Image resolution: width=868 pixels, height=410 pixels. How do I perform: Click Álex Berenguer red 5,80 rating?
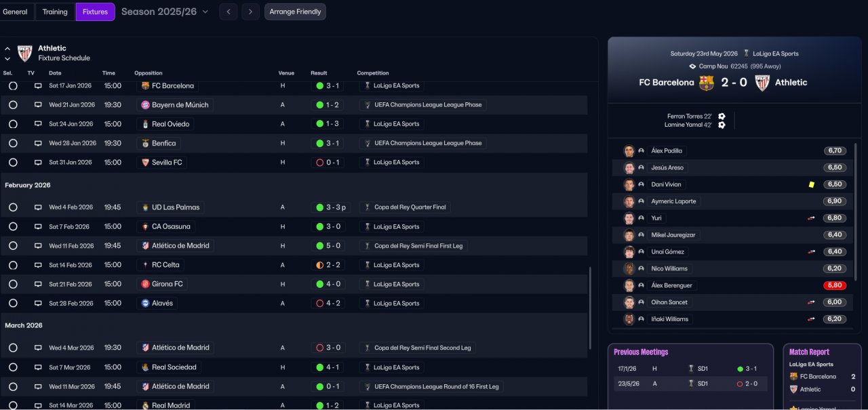(835, 285)
